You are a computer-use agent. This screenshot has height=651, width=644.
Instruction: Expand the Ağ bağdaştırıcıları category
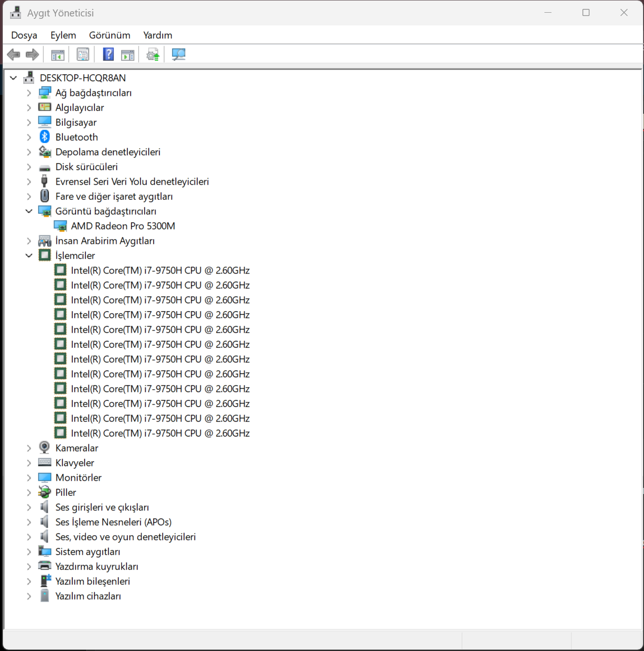point(29,93)
